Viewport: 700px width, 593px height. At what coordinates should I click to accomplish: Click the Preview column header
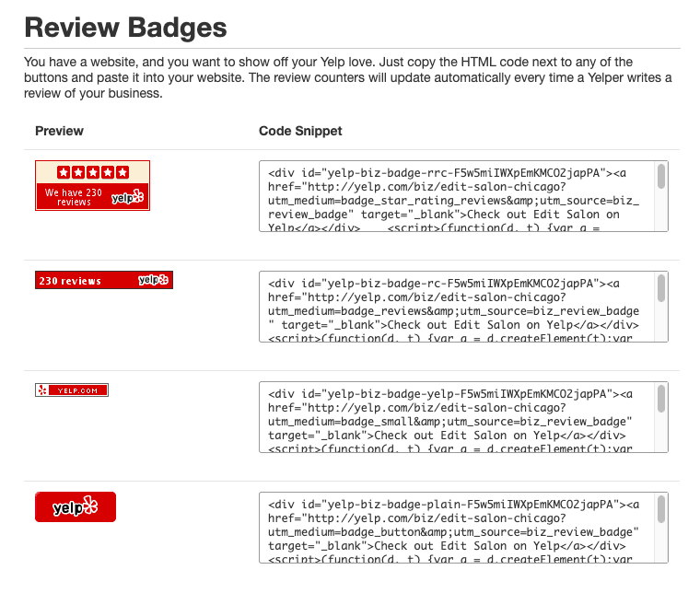pos(59,131)
